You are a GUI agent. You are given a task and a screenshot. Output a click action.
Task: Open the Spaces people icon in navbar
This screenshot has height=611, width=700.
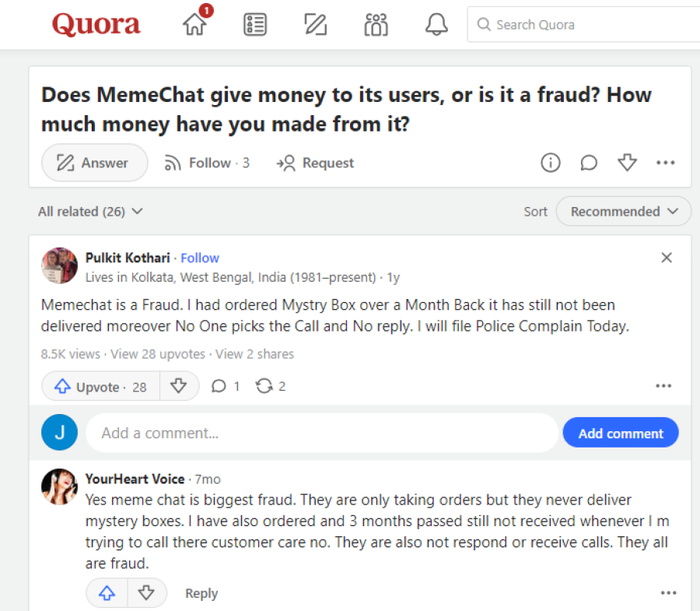click(x=376, y=24)
